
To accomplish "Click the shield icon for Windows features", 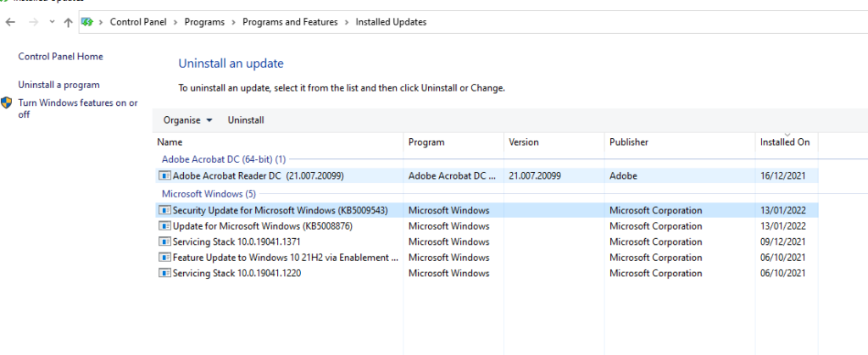I will click(7, 103).
